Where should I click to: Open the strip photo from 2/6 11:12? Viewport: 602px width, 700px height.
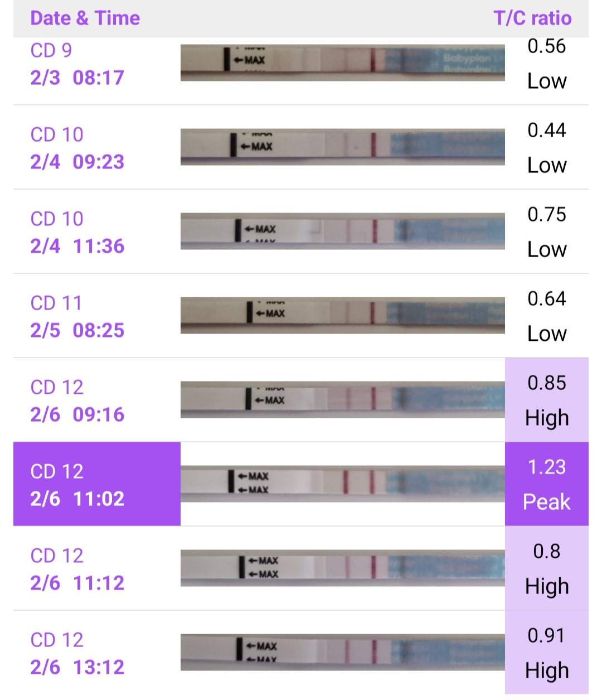click(x=342, y=568)
